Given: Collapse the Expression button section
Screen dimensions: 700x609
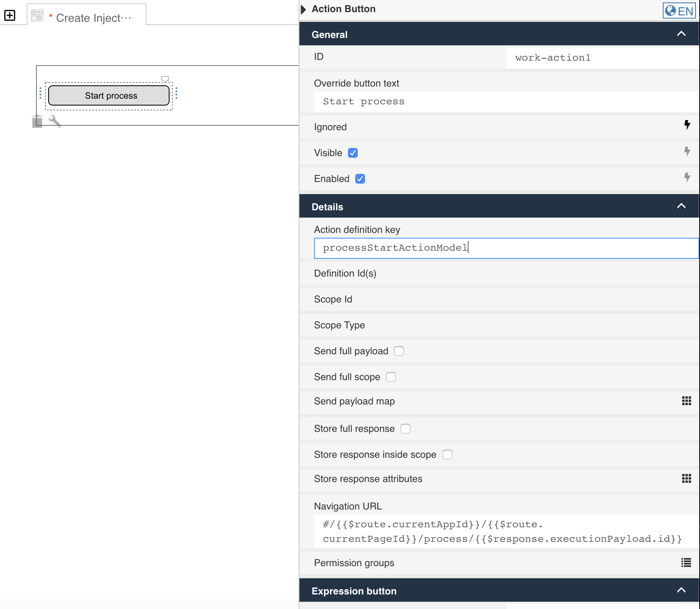Looking at the screenshot, I should [681, 590].
